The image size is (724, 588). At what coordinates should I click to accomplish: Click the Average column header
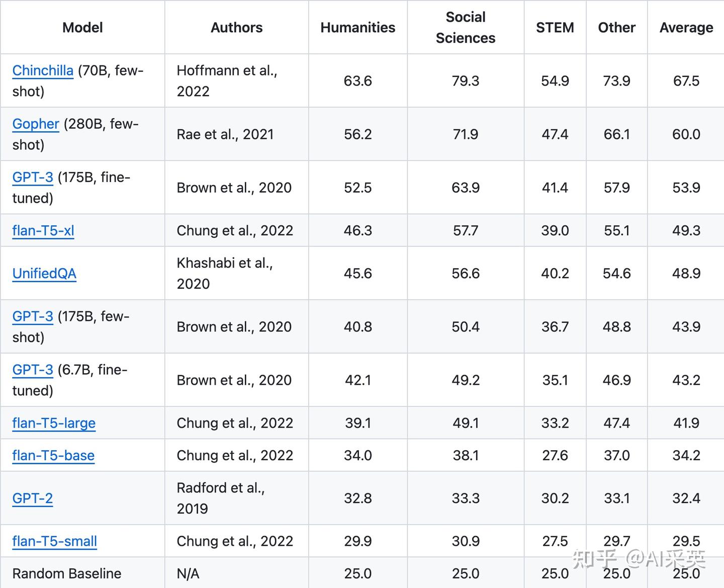pyautogui.click(x=686, y=28)
